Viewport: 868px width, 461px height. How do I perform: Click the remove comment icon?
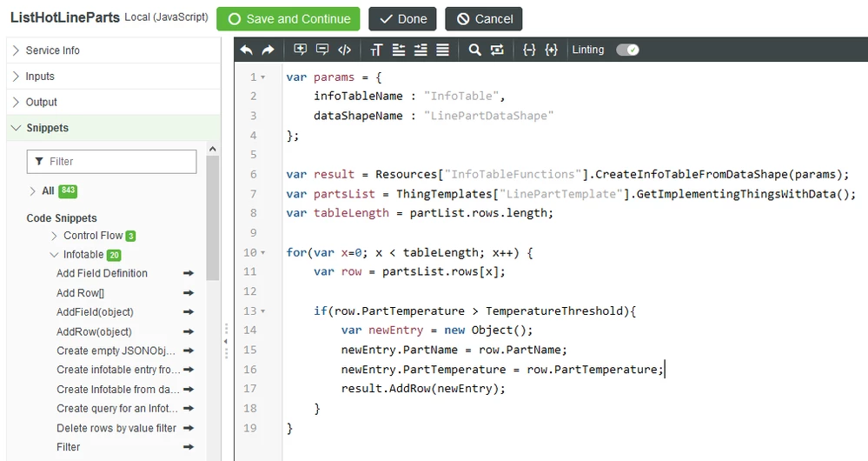point(322,50)
